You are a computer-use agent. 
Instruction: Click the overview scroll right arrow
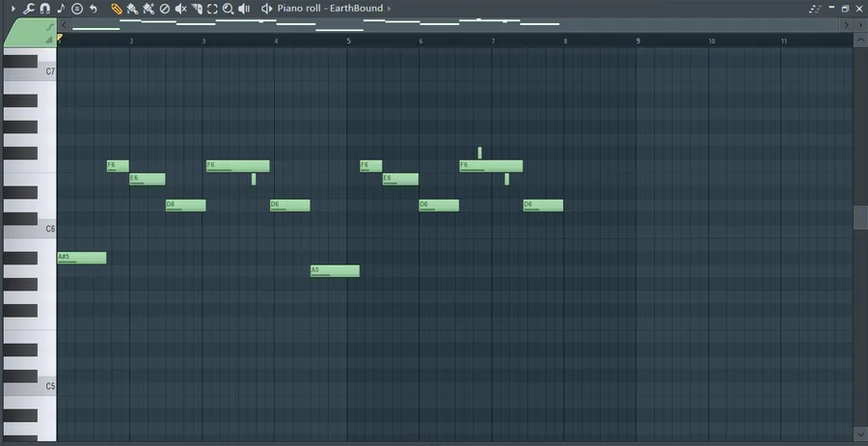click(846, 24)
